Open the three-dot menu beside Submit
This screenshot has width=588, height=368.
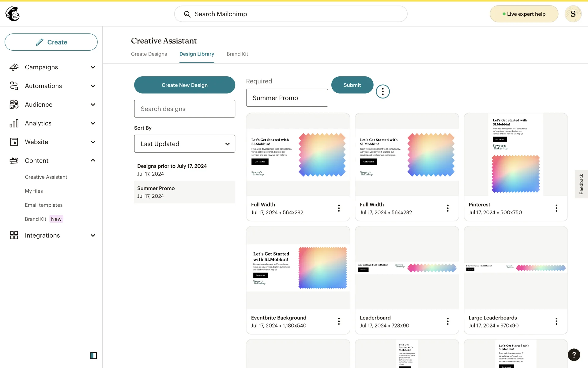point(383,92)
